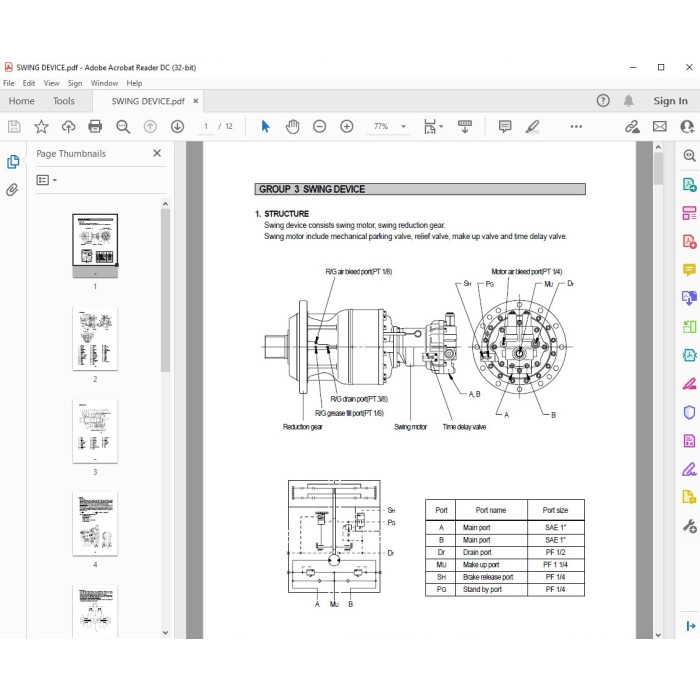700x700 pixels.
Task: Open thumbnail options dropdown menu
Action: click(46, 180)
